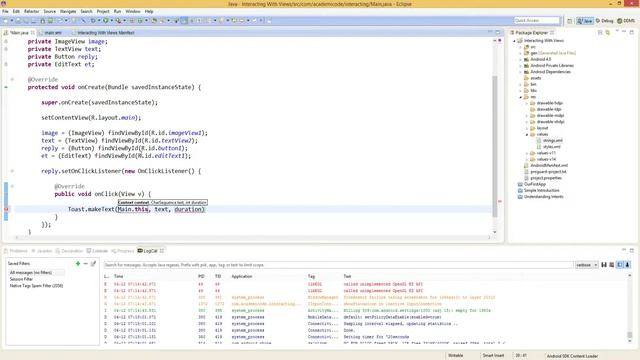This screenshot has width=640, height=360.
Task: Click LogCat messages vertical scrollbar
Action: pyautogui.click(x=629, y=335)
